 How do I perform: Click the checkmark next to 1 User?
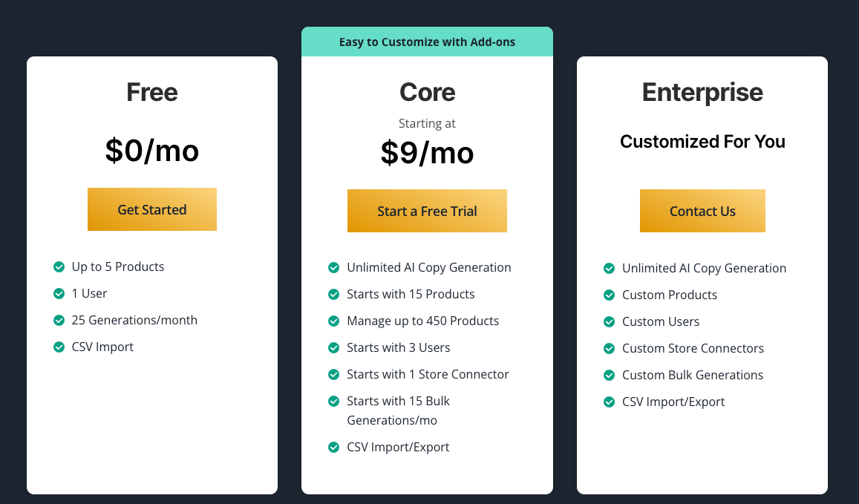tap(59, 293)
